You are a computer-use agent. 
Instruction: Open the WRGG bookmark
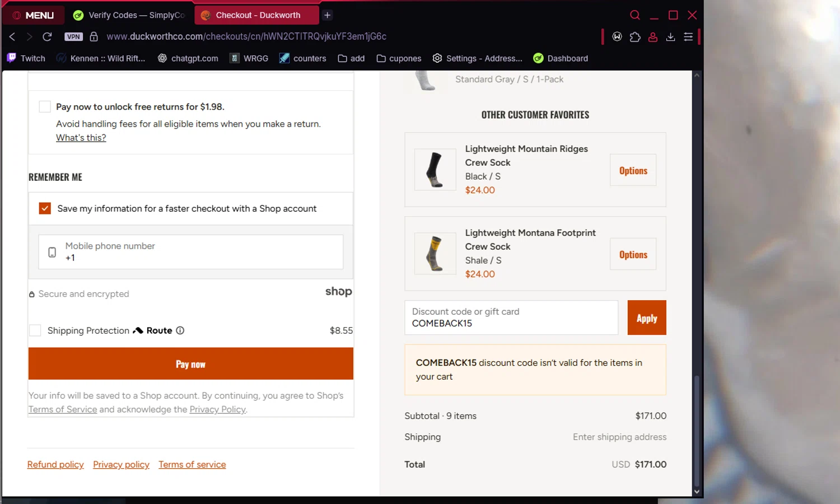249,58
